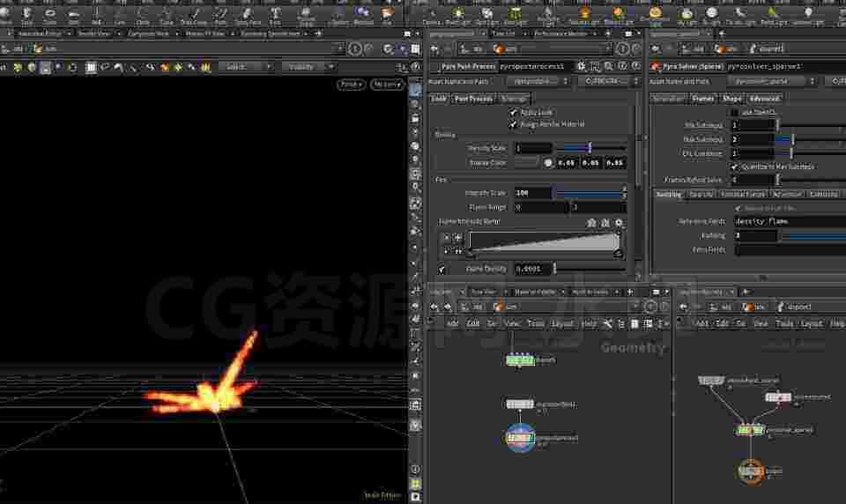Toggle the Flame Density checkbox
The image size is (846, 504).
tap(442, 269)
